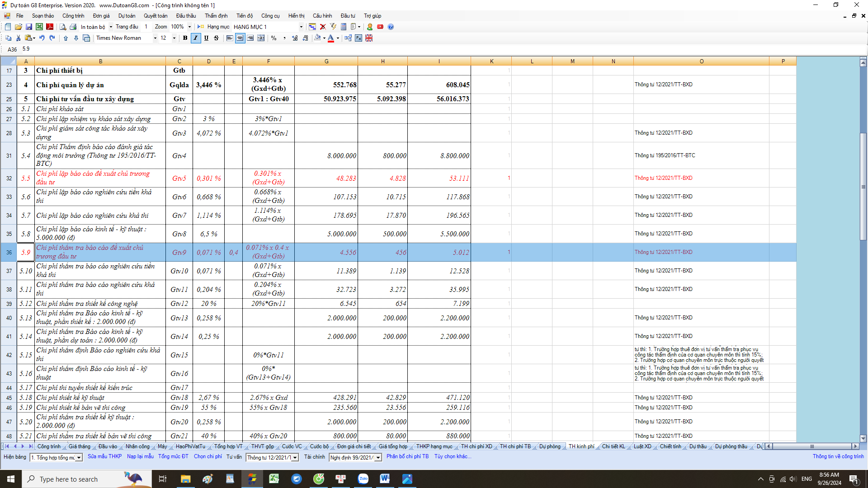Create a new file with the New icon
This screenshot has height=488, width=868.
click(8, 27)
